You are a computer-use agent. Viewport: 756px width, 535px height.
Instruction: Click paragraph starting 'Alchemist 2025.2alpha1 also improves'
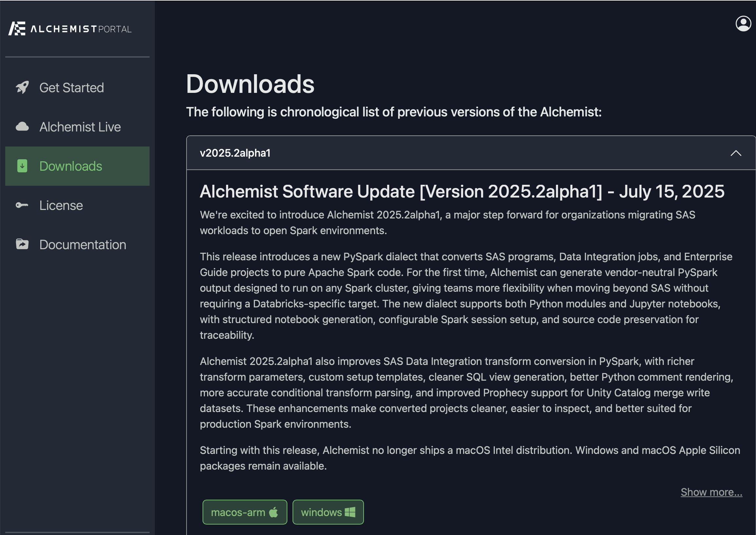466,392
